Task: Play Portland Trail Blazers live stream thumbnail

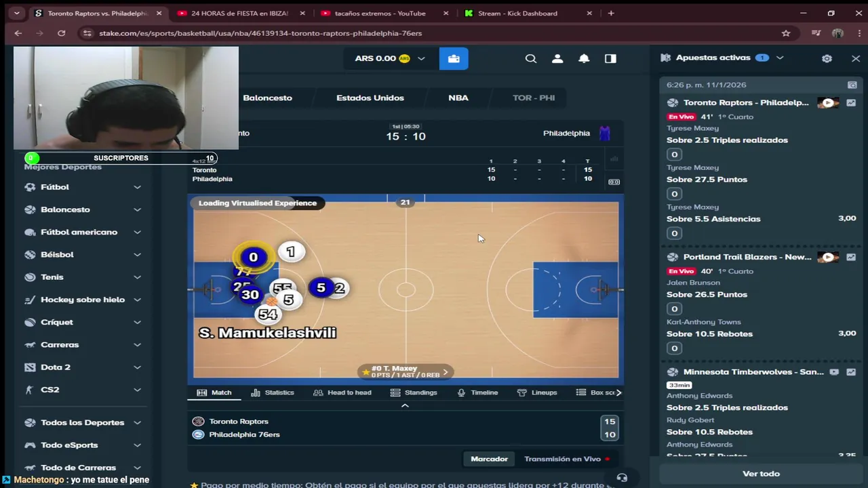Action: click(828, 258)
